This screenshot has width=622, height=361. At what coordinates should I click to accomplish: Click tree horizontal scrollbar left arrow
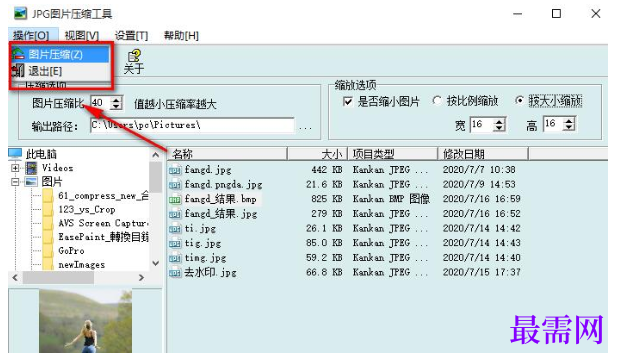coord(15,278)
